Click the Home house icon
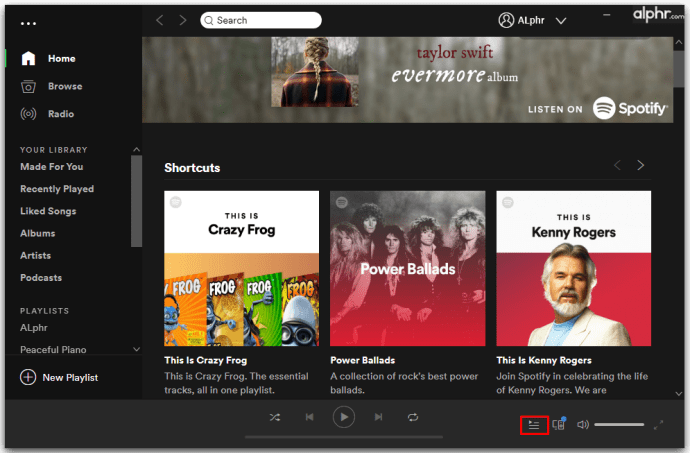This screenshot has height=453, width=690. [28, 58]
